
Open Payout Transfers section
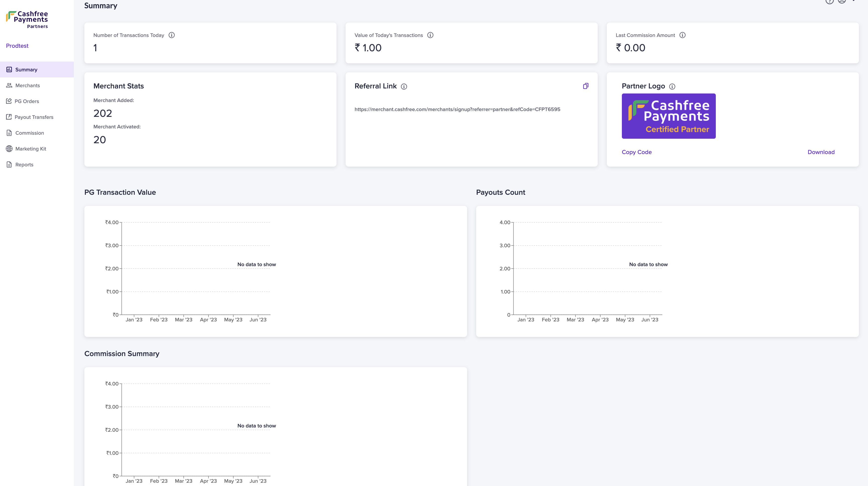pyautogui.click(x=34, y=117)
